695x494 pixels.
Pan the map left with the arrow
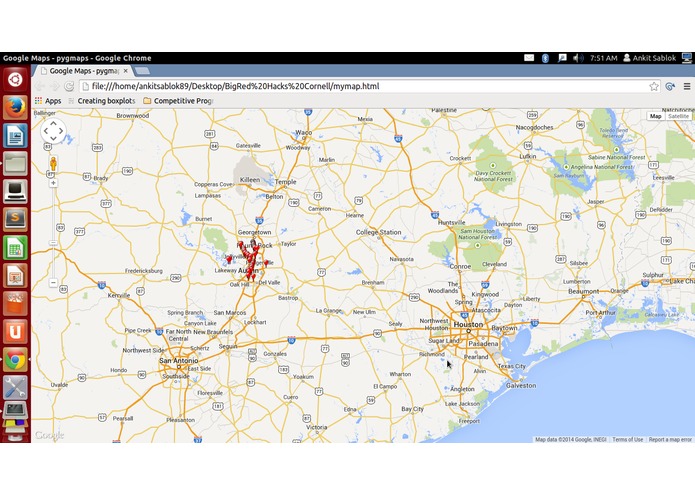(46, 131)
